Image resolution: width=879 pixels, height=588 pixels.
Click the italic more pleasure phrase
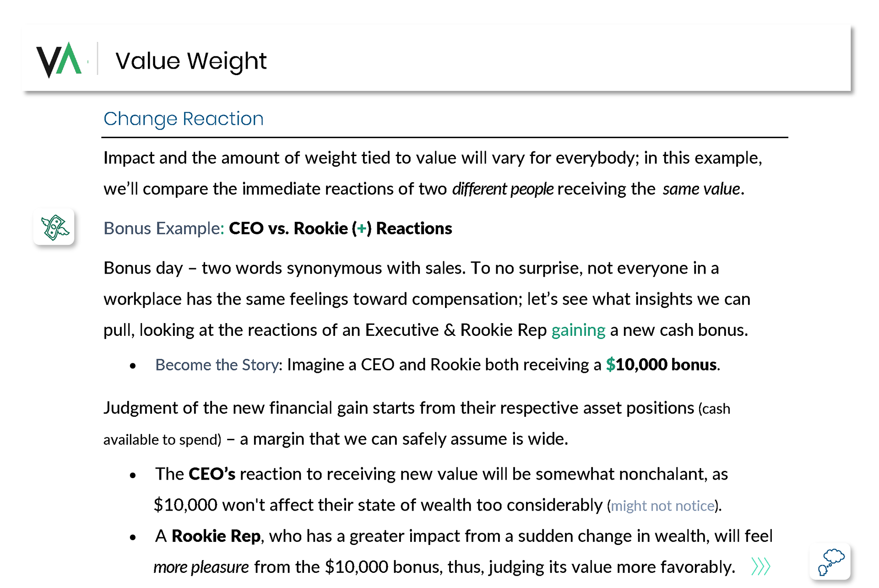[201, 567]
